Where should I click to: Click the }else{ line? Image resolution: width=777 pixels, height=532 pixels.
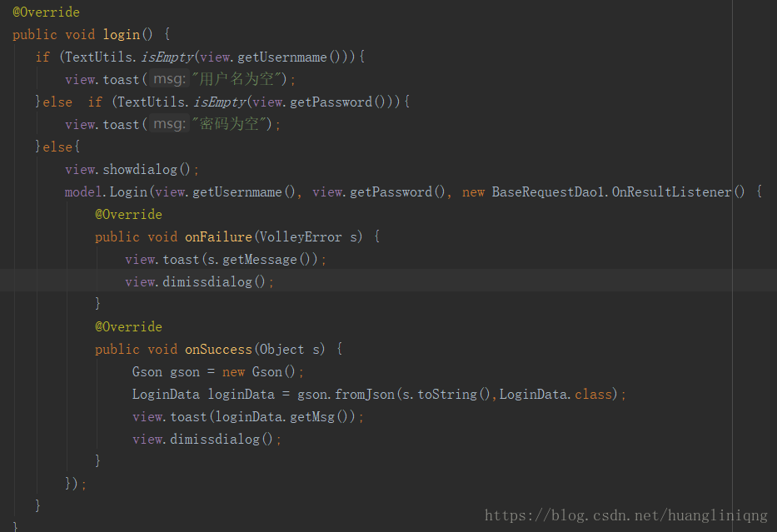click(x=57, y=147)
